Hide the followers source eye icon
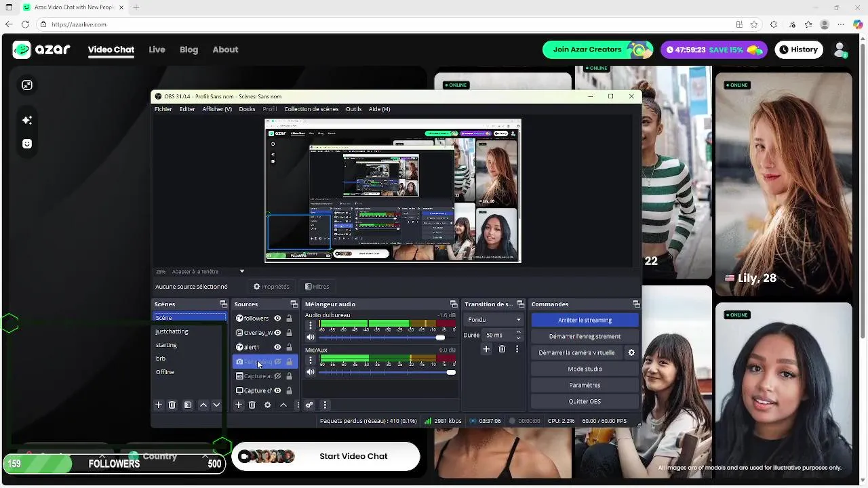This screenshot has width=868, height=488. [x=277, y=319]
